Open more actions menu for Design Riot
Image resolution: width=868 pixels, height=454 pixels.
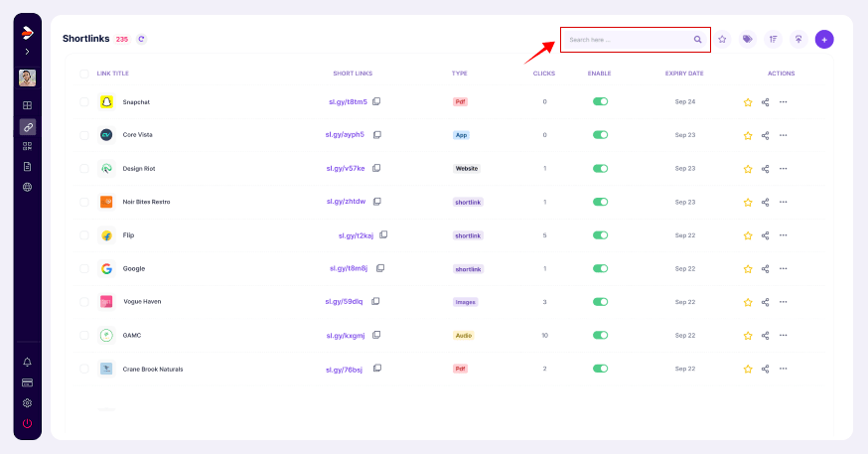coord(783,168)
